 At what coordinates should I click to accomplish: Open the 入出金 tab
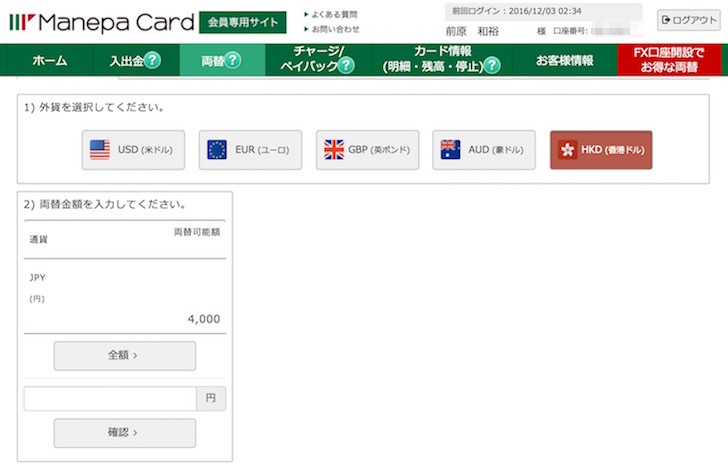click(x=127, y=60)
